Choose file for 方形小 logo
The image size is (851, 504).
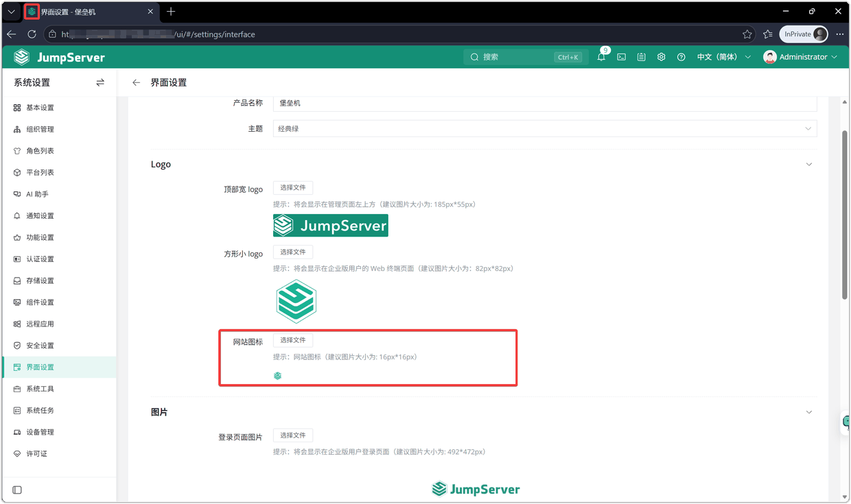tap(293, 252)
